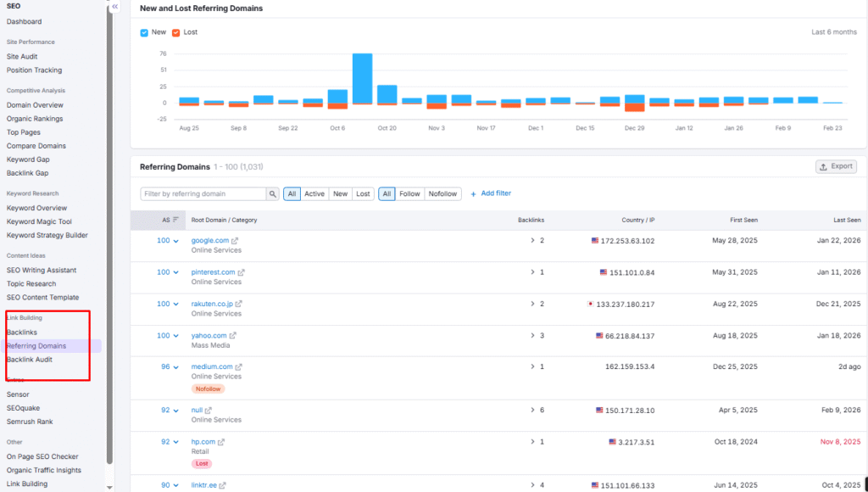Open external link icon beside pinterest.com

click(242, 272)
